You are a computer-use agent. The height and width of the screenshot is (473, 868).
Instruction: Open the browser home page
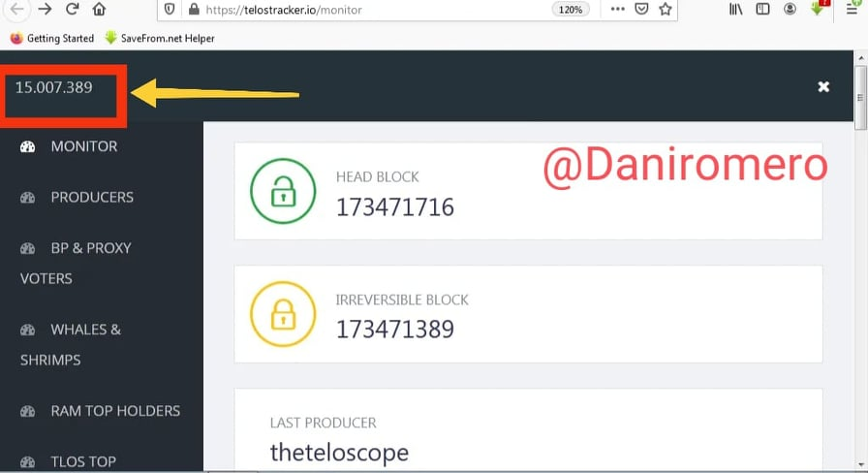[99, 9]
